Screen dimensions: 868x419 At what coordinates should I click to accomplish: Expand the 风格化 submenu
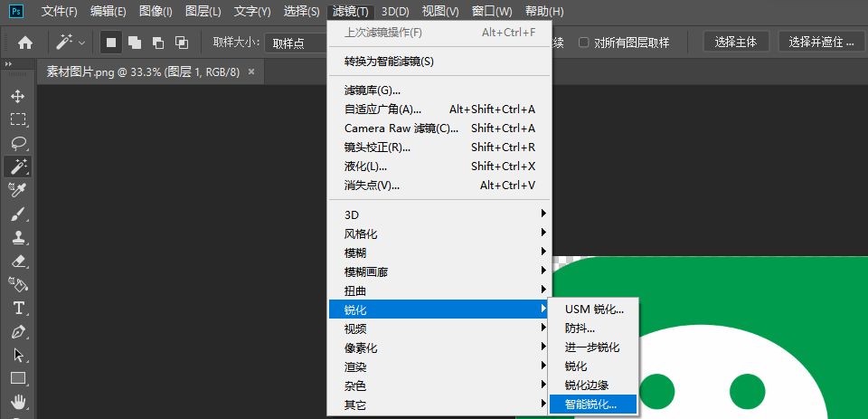click(x=439, y=233)
